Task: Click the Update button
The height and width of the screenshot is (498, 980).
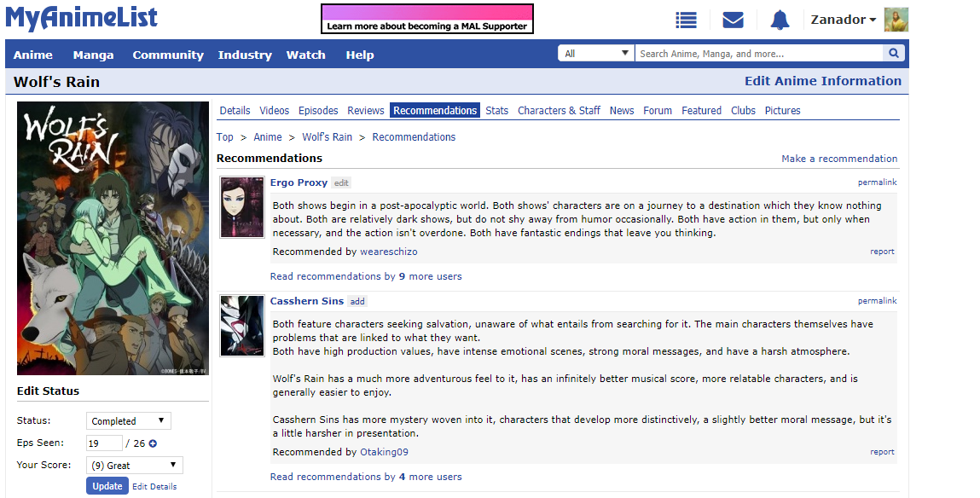Action: 107,485
